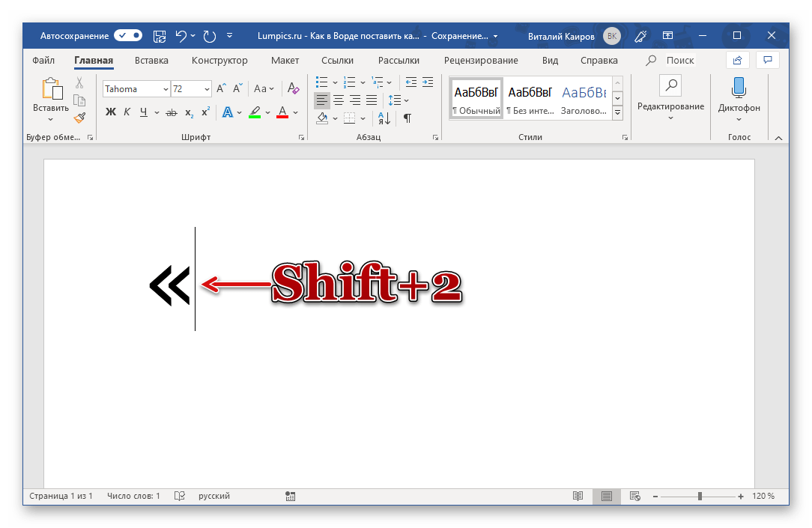Open the Редактирование button
Viewport: 812px width, 528px height.
670,97
